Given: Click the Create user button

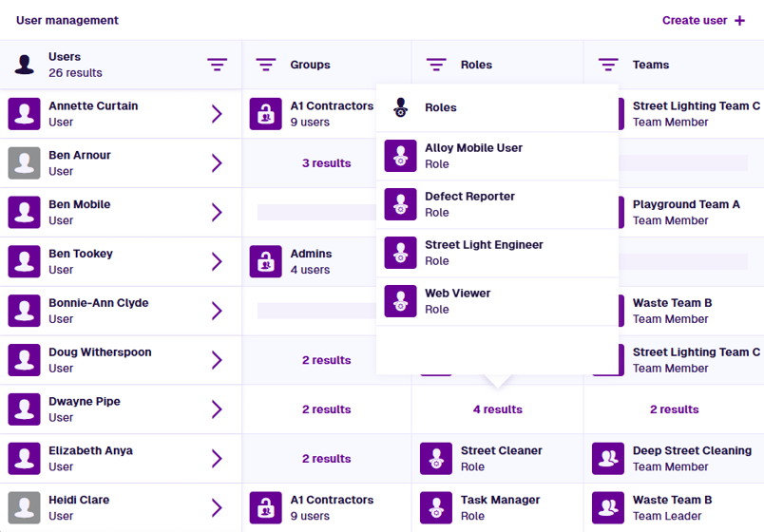Looking at the screenshot, I should click(x=703, y=20).
